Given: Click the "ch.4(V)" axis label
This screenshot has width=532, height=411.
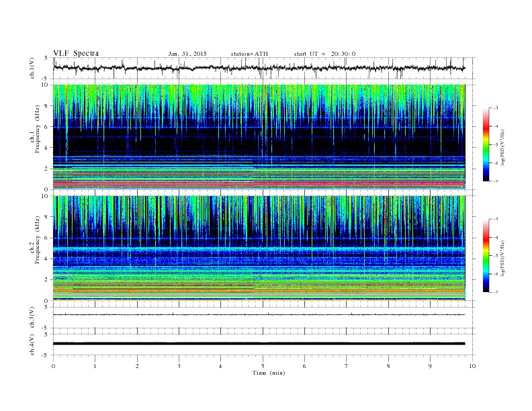Looking at the screenshot, I should (32, 345).
